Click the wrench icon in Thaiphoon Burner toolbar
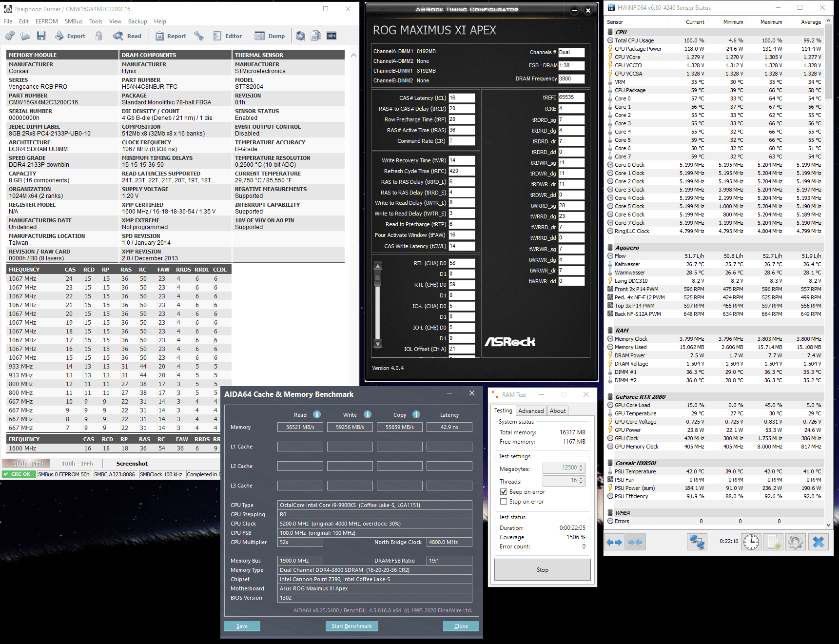839x644 pixels. click(199, 36)
